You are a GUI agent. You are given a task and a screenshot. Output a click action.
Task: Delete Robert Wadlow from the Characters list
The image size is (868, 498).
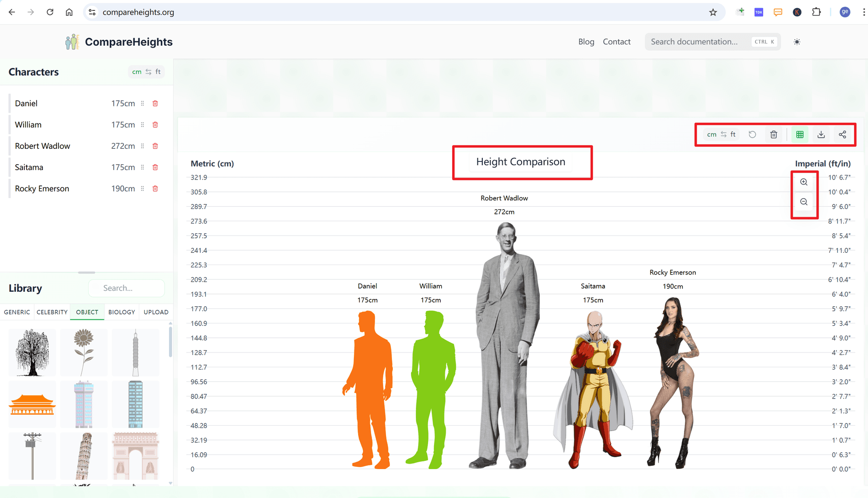[x=155, y=146]
